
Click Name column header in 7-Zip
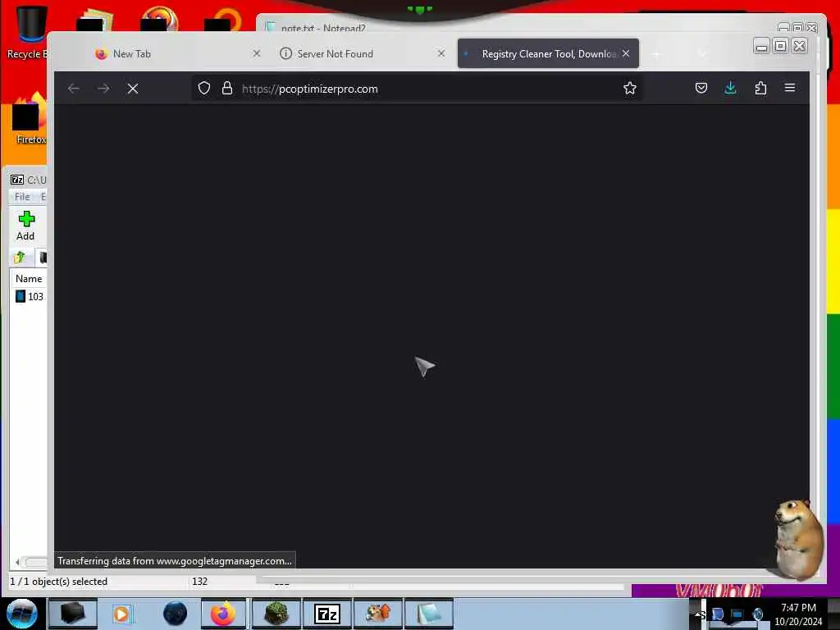click(29, 279)
